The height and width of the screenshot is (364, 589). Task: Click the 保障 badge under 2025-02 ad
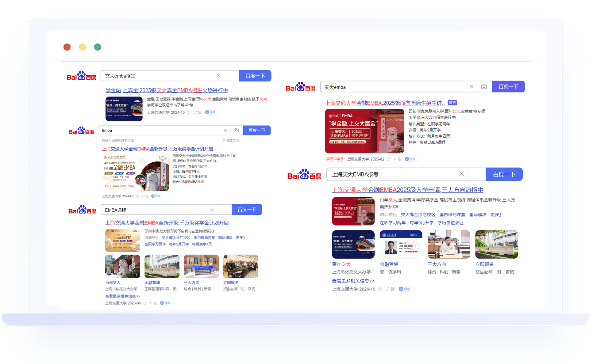coord(410,159)
